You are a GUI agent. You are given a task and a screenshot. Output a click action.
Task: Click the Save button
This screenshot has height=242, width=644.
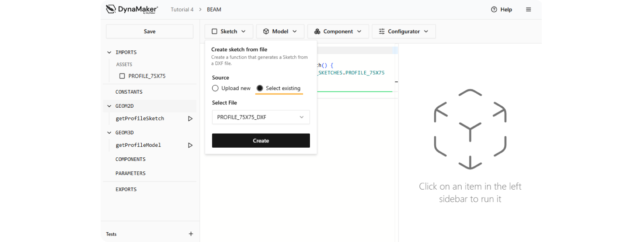click(149, 31)
